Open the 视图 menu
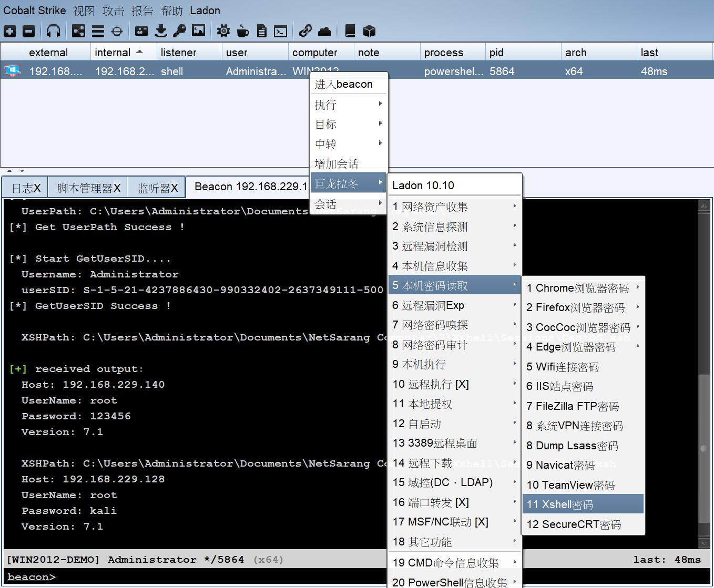714x588 pixels. pyautogui.click(x=84, y=11)
